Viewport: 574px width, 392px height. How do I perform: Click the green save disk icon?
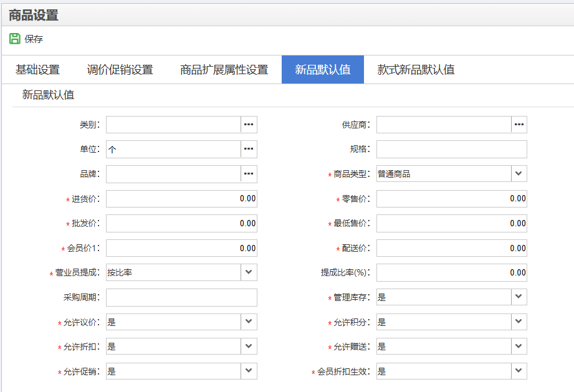tap(15, 39)
